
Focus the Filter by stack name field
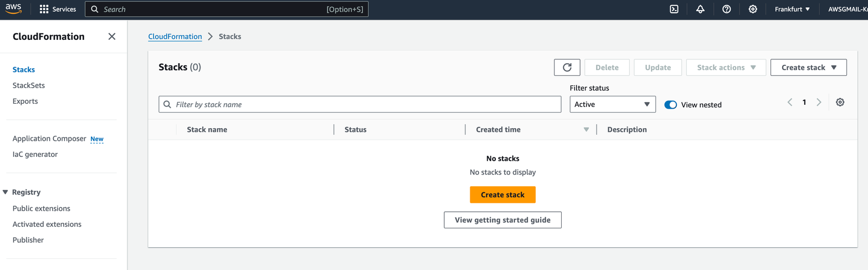coord(366,104)
